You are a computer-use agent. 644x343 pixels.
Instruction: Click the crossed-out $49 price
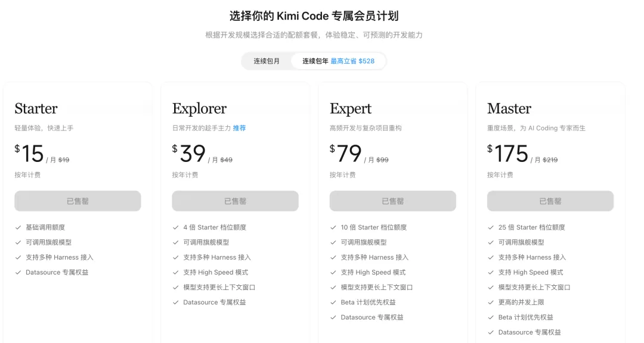coord(227,160)
